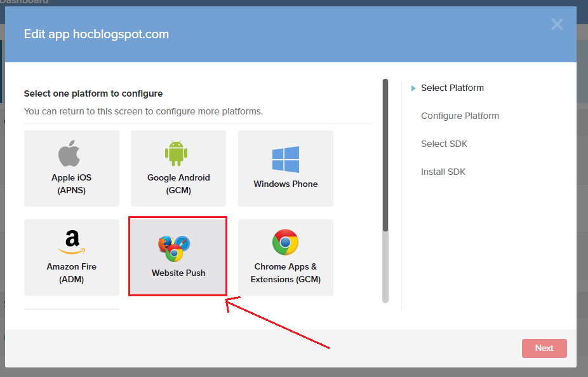Select the Amazon Fire (ADM) platform
Screen dimensions: 588x377
click(x=72, y=257)
